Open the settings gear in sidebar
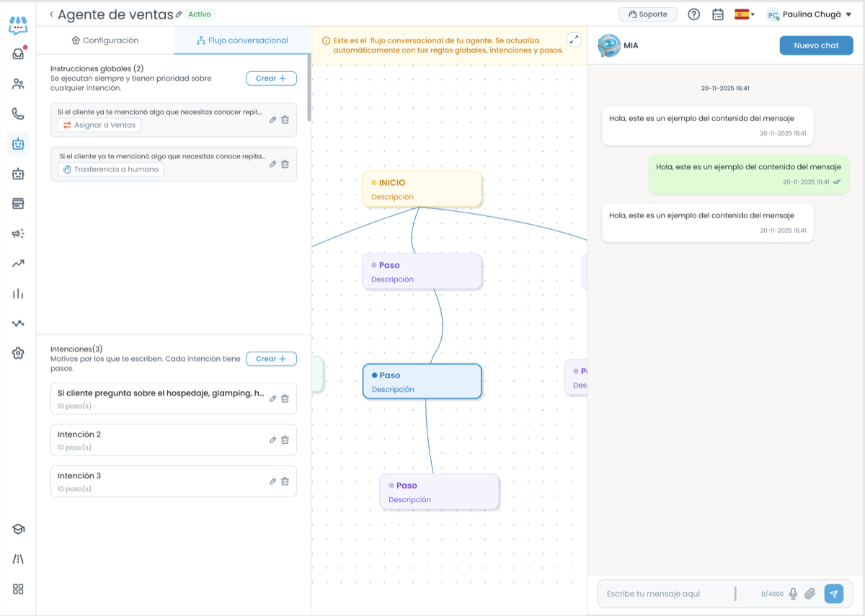The image size is (865, 616). (x=18, y=353)
